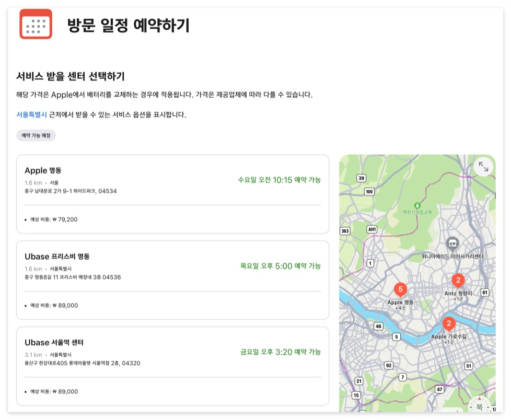
Task: Click the Antz 청량리 +1곳 map label
Action: coord(458,296)
